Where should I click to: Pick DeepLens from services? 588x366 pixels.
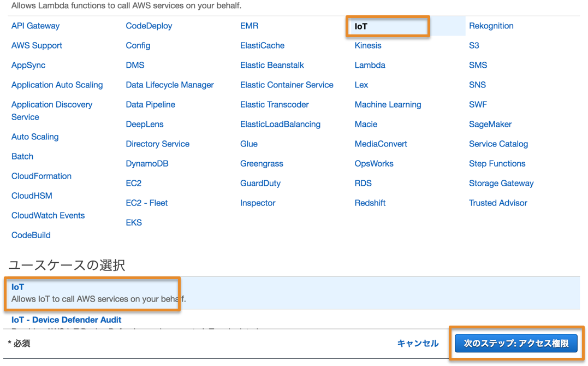pos(144,124)
